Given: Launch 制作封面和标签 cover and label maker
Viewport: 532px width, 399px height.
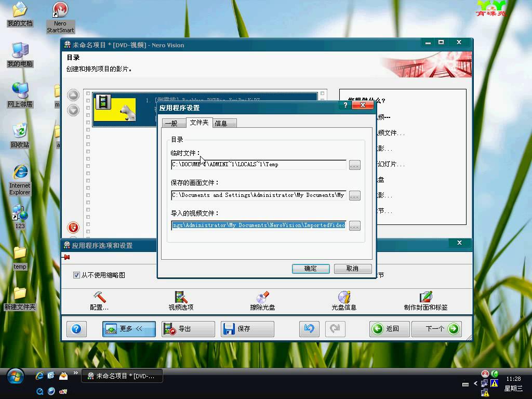Looking at the screenshot, I should (425, 301).
